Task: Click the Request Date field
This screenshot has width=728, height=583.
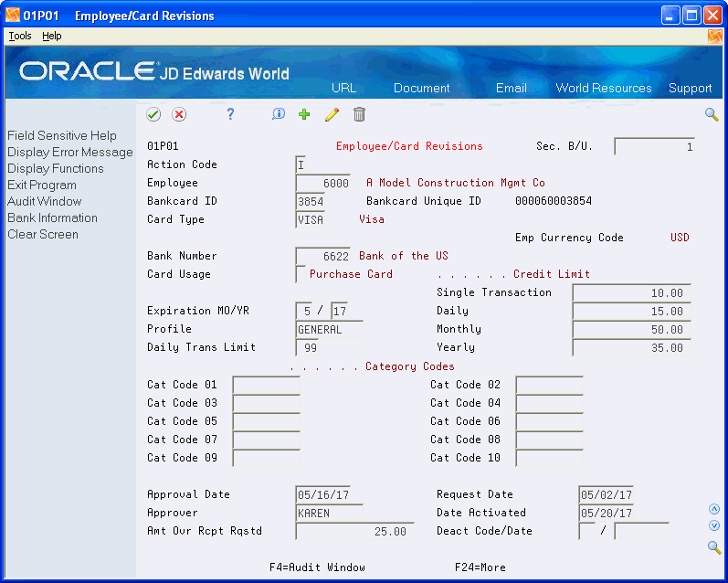Action: pyautogui.click(x=607, y=494)
